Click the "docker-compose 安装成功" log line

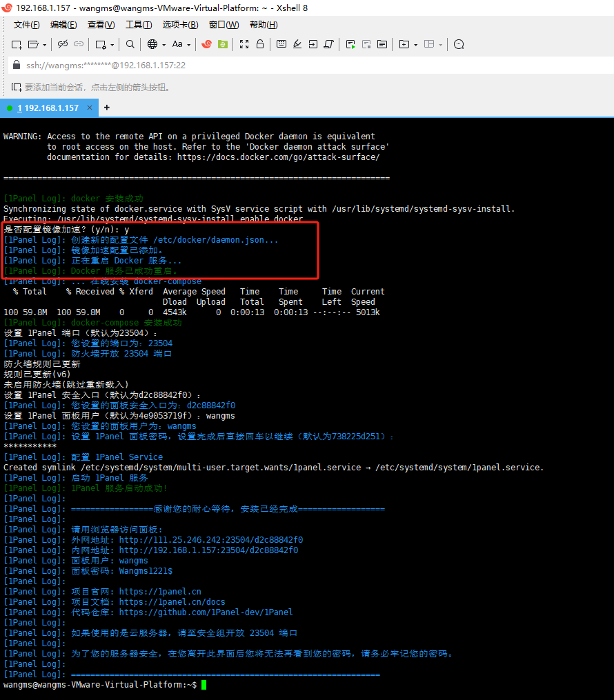coord(93,323)
